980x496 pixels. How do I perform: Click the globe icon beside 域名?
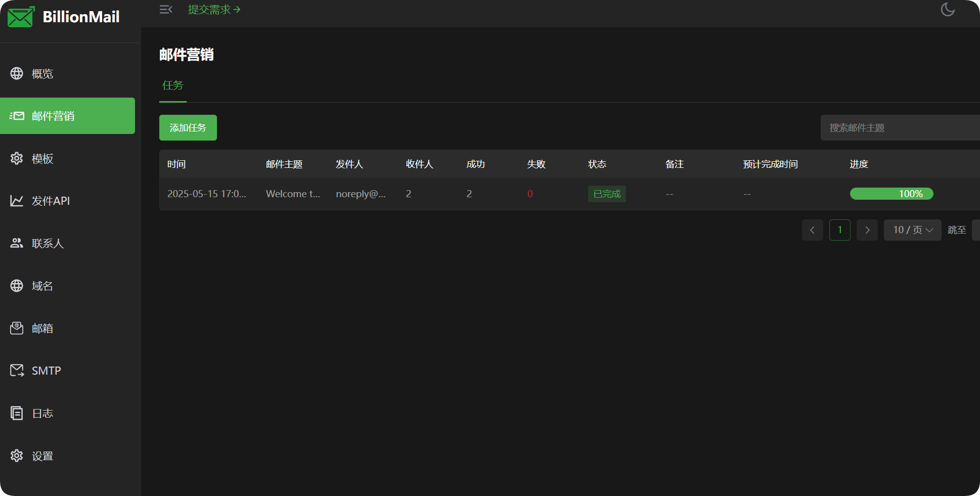[x=17, y=286]
